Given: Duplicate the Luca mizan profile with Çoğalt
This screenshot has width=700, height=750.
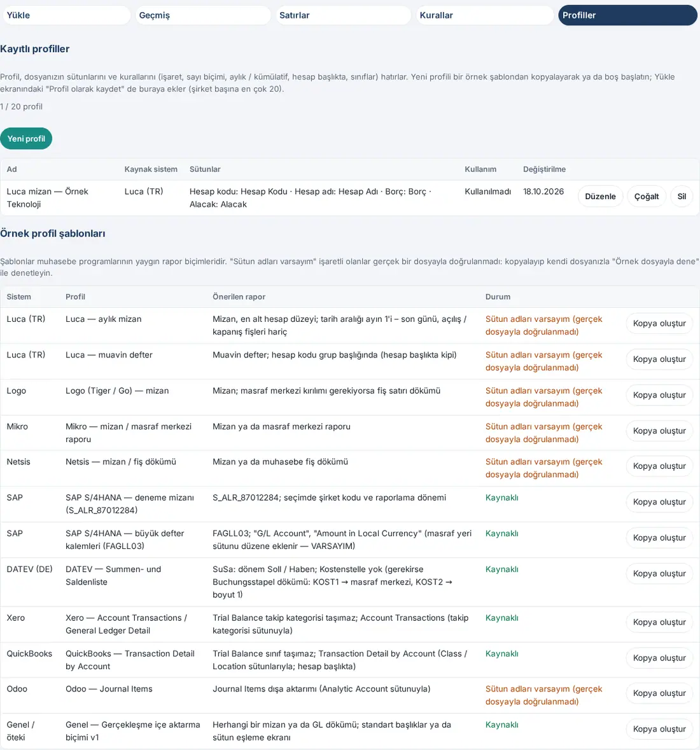Looking at the screenshot, I should [x=647, y=197].
